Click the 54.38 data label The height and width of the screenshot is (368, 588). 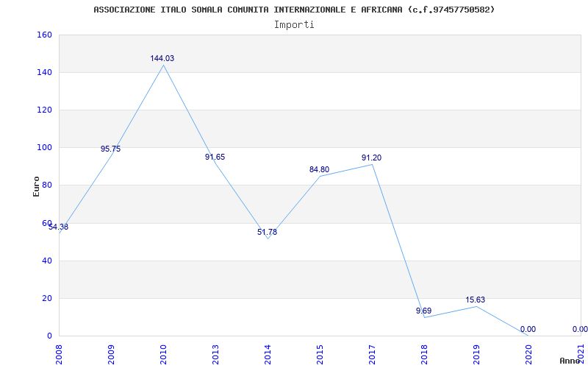click(59, 227)
